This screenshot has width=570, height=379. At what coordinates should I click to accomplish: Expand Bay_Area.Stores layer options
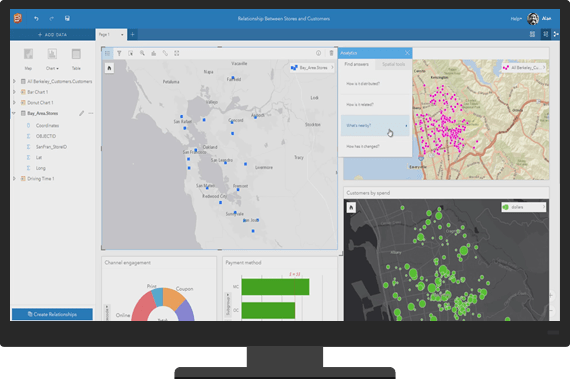pos(332,68)
